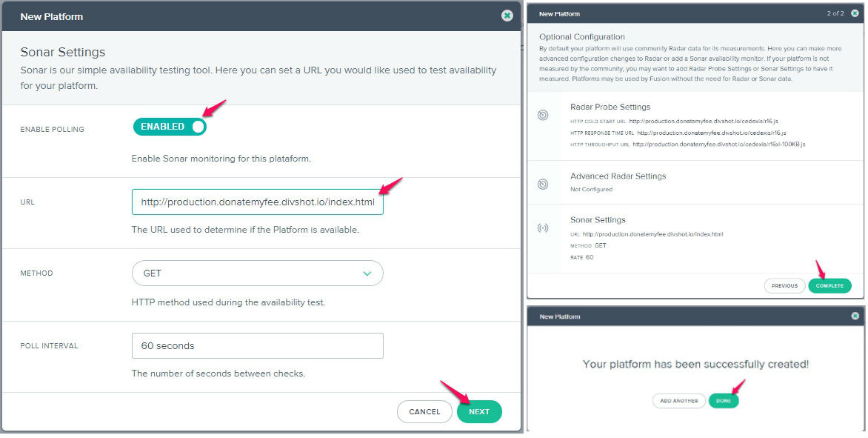Toggle the Enable Polling switch off
The image size is (868, 438).
click(170, 127)
